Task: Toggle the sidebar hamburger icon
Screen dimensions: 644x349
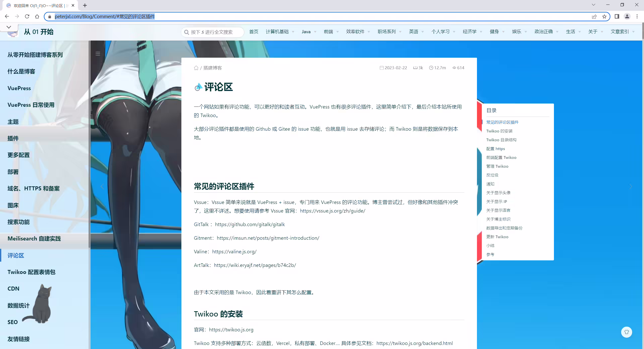Action: click(x=98, y=54)
